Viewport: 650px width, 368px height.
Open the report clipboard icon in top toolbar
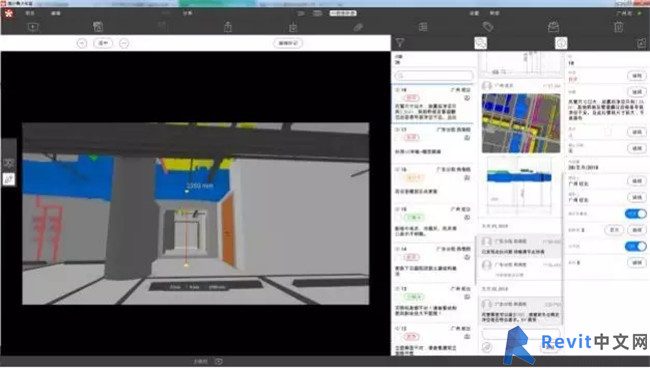98,27
